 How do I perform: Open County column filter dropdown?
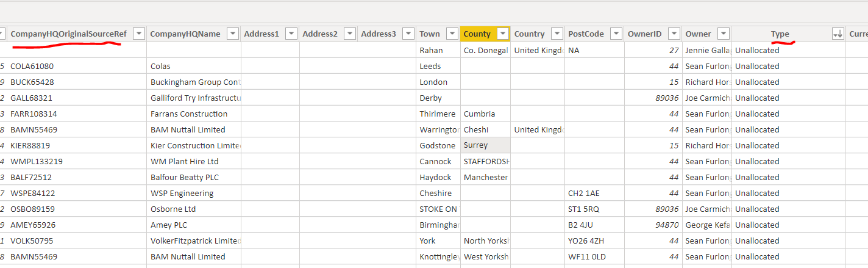click(503, 34)
